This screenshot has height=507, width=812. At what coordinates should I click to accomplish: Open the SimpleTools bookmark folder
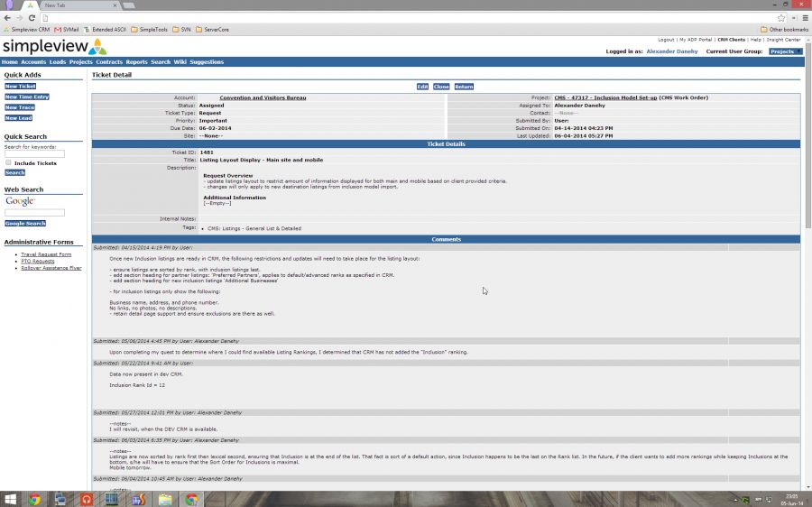(x=149, y=30)
